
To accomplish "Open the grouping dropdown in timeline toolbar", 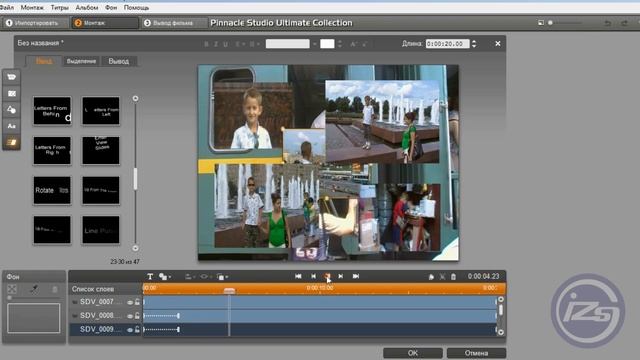I will (x=205, y=277).
